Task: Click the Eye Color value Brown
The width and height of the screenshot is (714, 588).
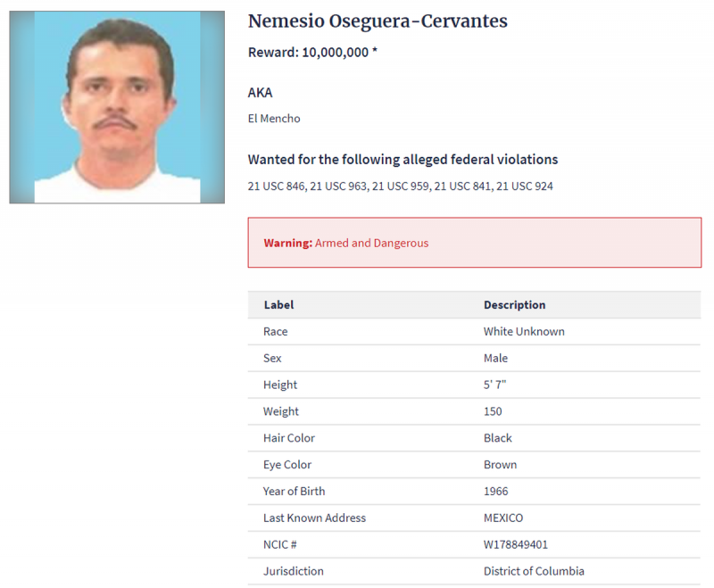Action: pos(500,465)
